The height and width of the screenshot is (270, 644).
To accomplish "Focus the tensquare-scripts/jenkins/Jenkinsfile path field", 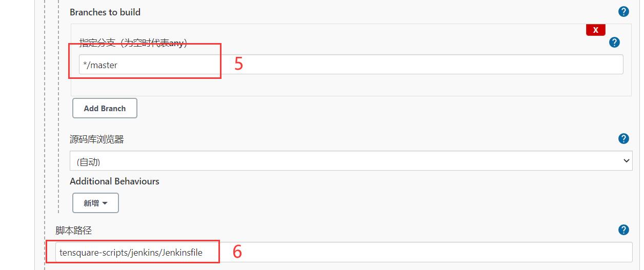I will [344, 252].
